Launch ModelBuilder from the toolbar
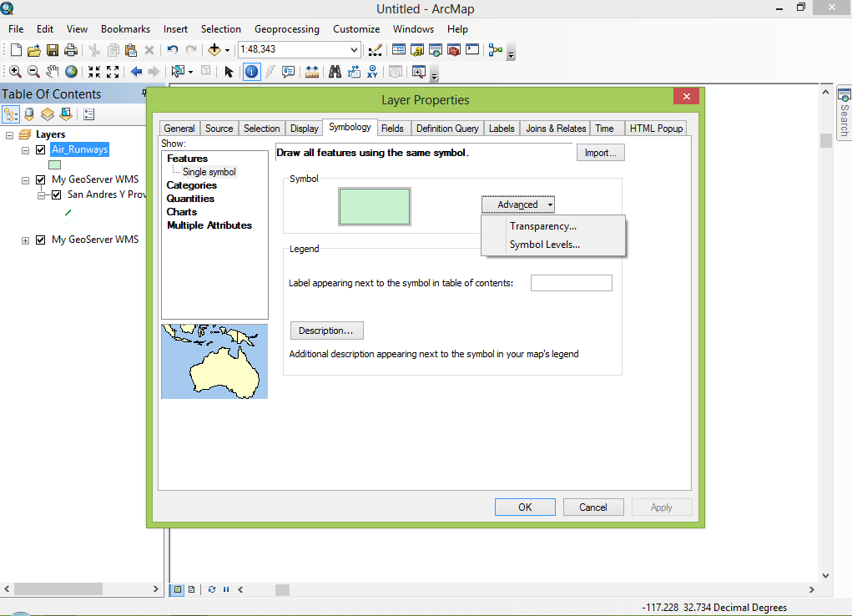Viewport: 852px width, 616px height. click(x=495, y=50)
